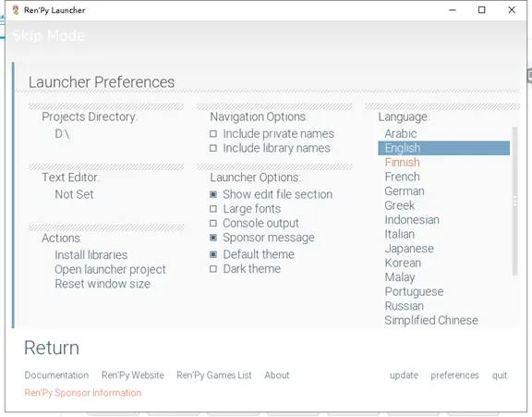Open Ren'Py Sponsor Information link

[x=83, y=393]
